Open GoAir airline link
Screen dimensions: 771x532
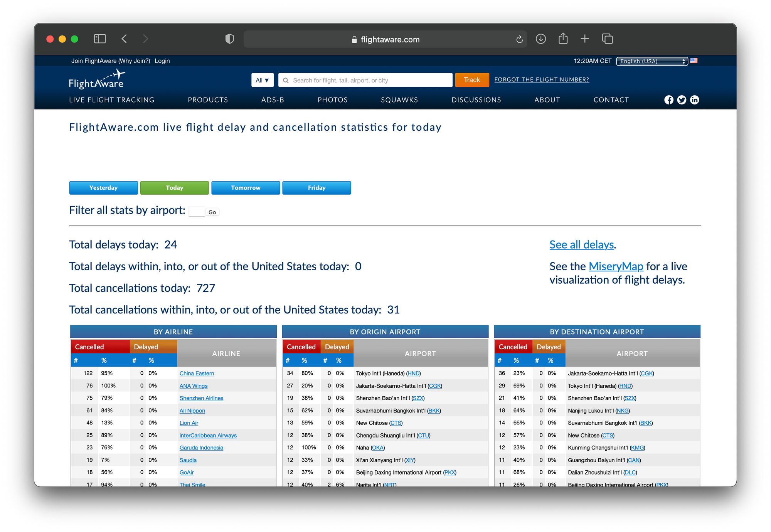point(187,472)
